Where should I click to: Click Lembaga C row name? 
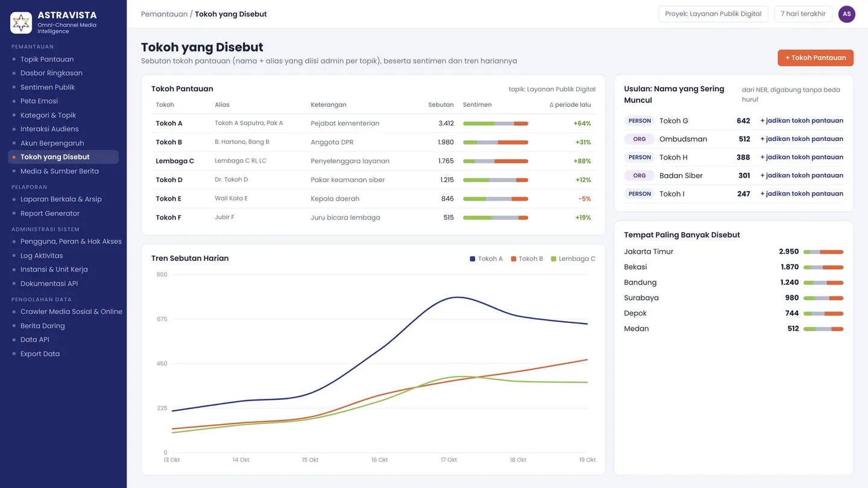(x=175, y=161)
